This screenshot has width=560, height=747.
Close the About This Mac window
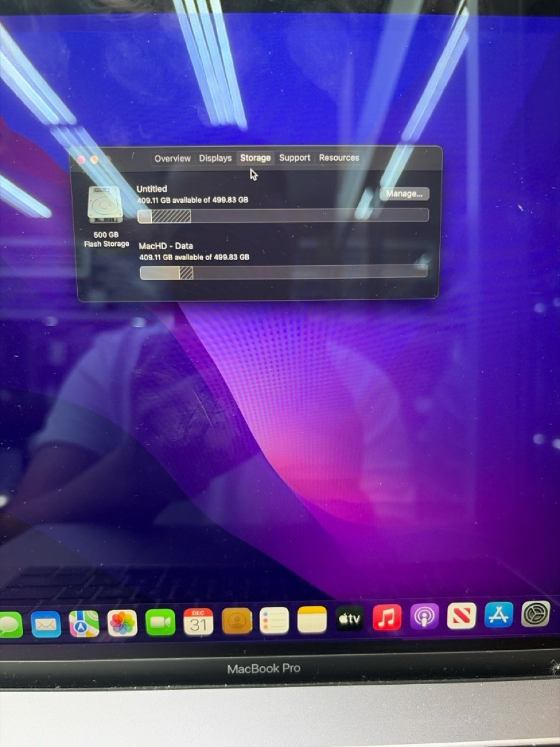[x=81, y=159]
